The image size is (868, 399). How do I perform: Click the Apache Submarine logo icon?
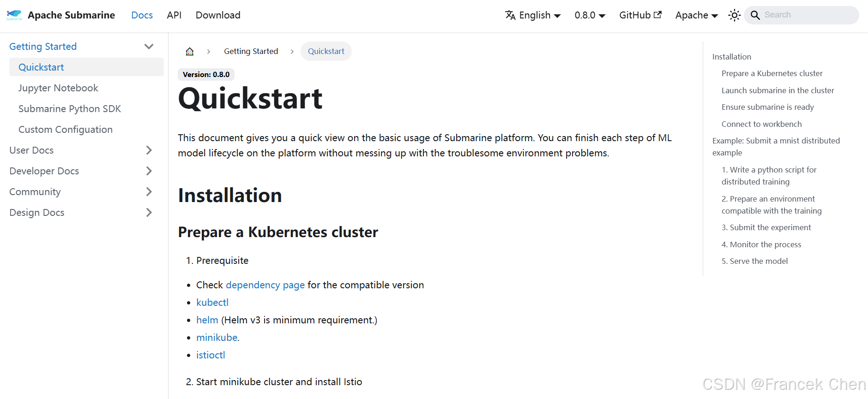(x=14, y=15)
